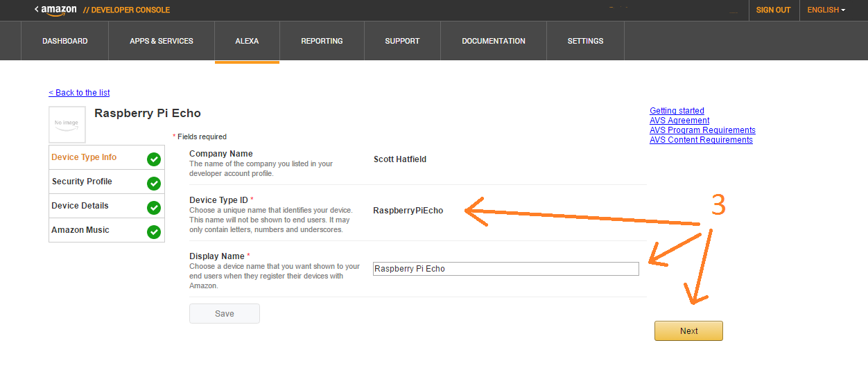Screen dimensions: 868x370
Task: Select the Amazon Music step
Action: (107, 230)
